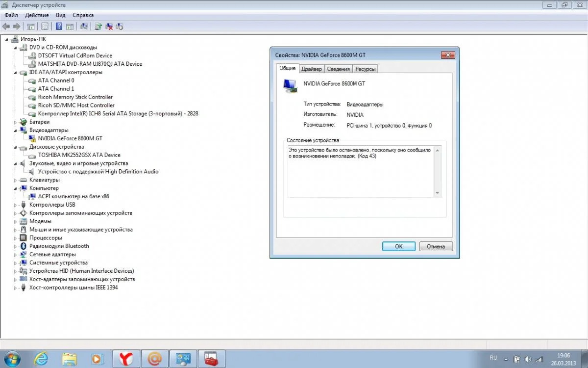This screenshot has height=368, width=588.
Task: Launch Internet Explorer from the taskbar
Action: pyautogui.click(x=41, y=359)
